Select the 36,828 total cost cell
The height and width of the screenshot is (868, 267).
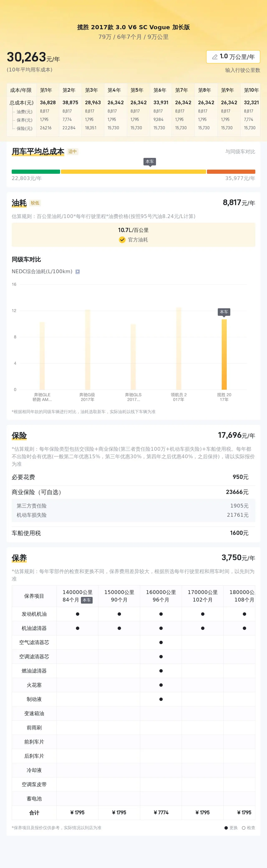[48, 102]
